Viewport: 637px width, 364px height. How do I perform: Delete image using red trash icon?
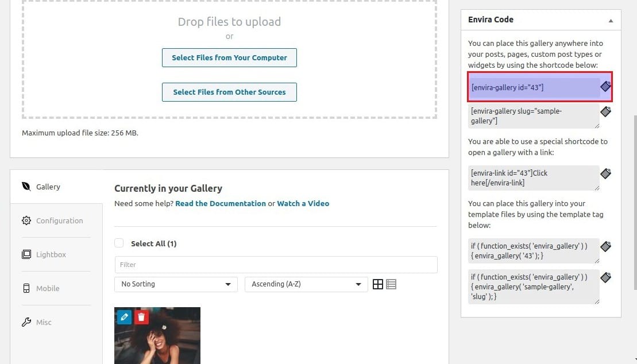[x=142, y=317]
